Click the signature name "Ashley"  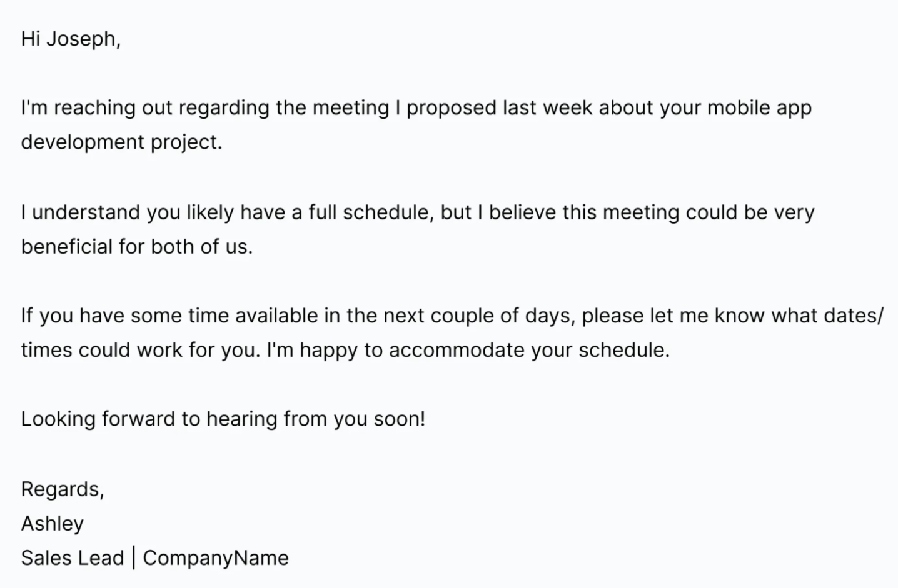pos(53,524)
